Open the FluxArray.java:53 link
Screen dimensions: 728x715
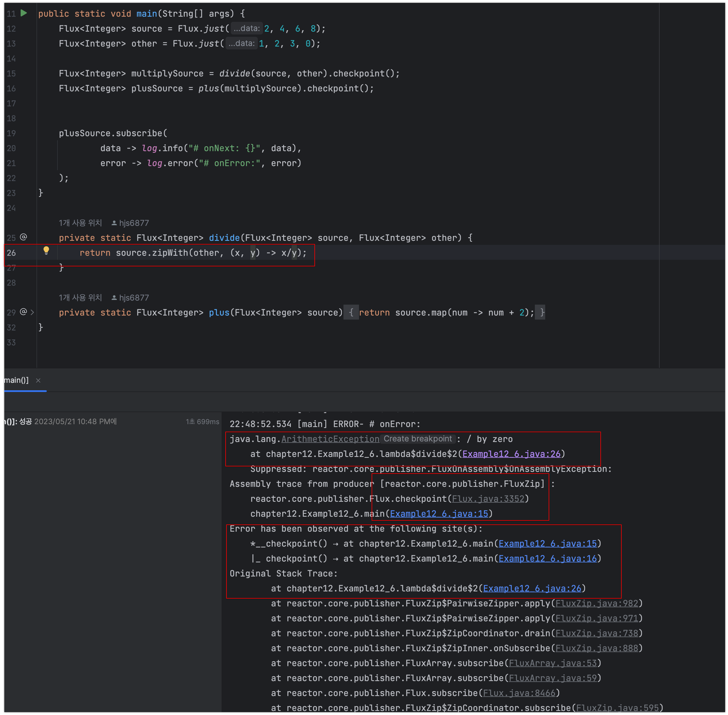point(553,663)
